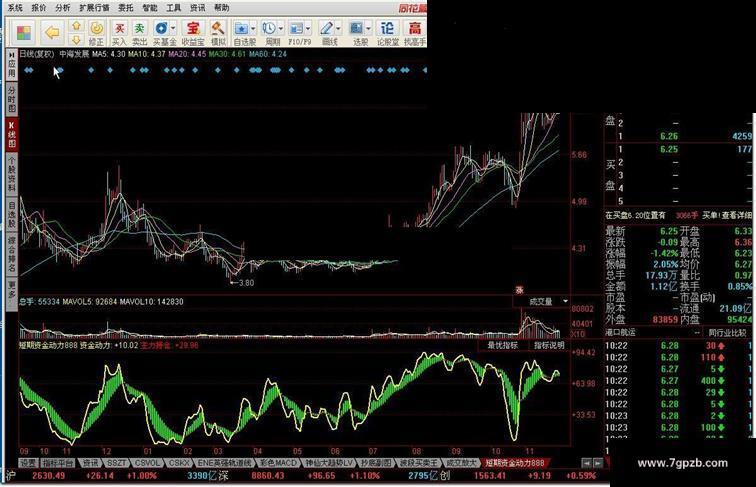Click the 指标平台 tab
The height and width of the screenshot is (487, 756).
click(x=58, y=463)
